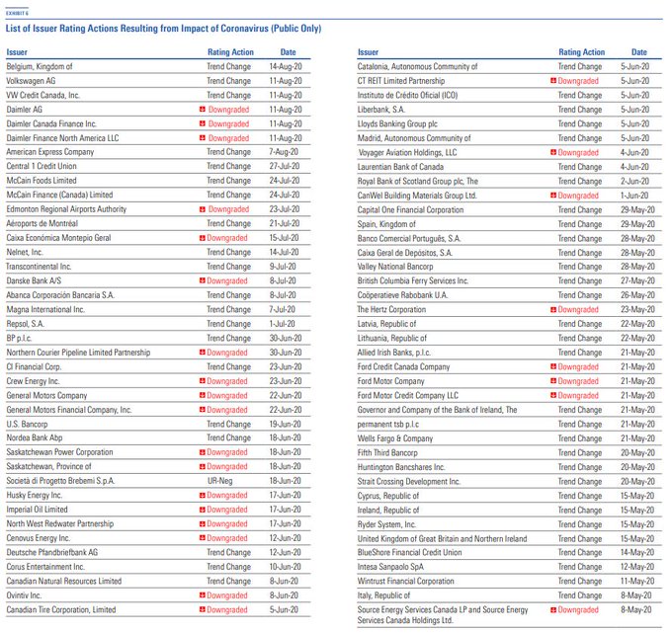Click the 'EXHIBIT 6' label at the top
672x633 pixels.
[x=17, y=13]
